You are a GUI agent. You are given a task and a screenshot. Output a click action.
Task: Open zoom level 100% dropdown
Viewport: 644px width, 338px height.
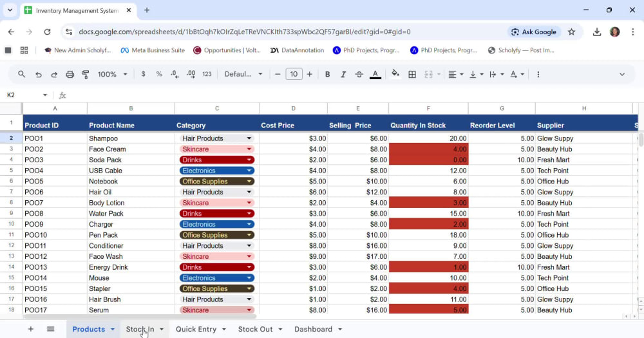click(112, 74)
